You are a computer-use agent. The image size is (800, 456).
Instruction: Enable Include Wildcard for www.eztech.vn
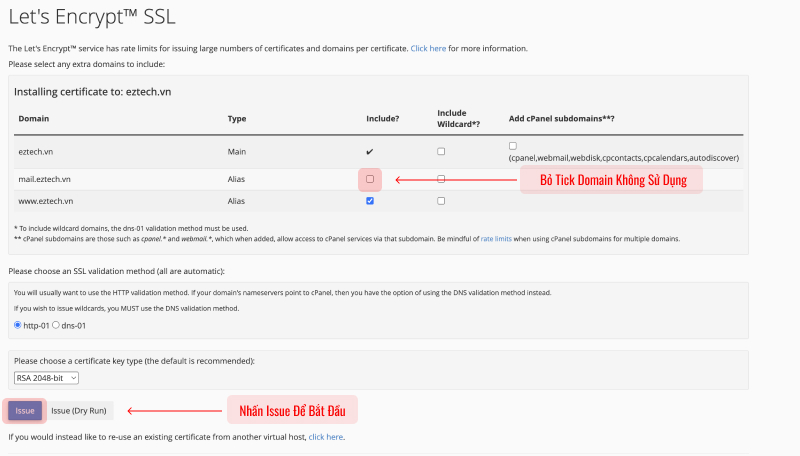(x=441, y=201)
